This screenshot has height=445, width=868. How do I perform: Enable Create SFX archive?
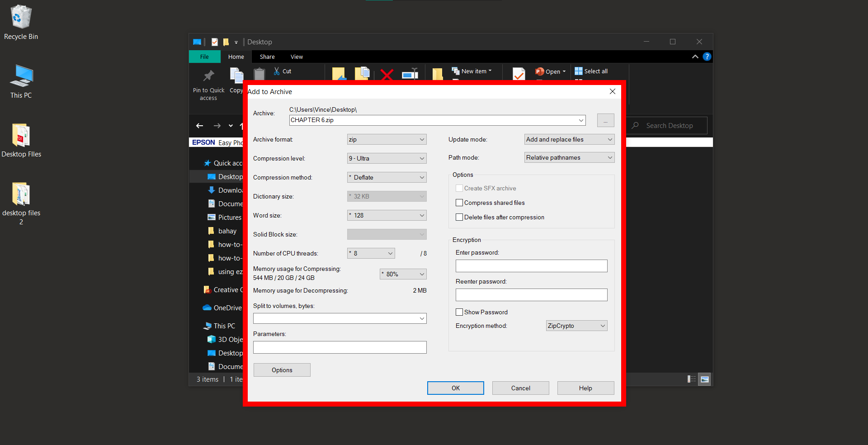[459, 188]
